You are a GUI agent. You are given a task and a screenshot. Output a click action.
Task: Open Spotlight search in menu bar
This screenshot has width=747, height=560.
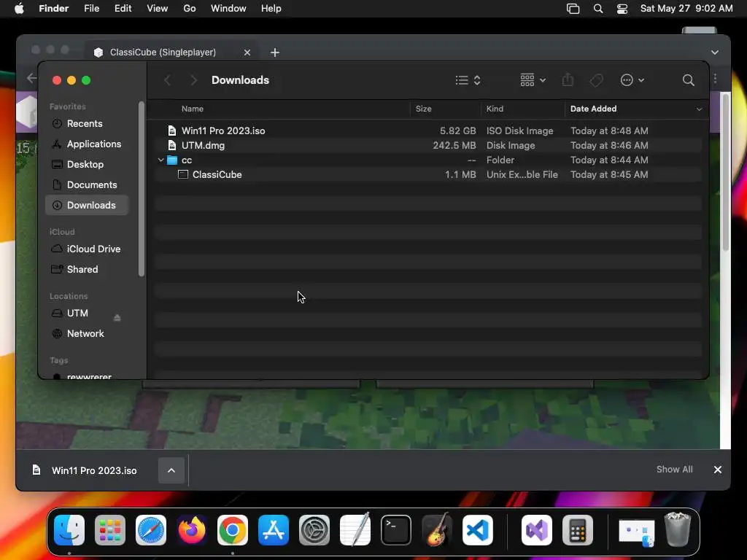(x=598, y=9)
